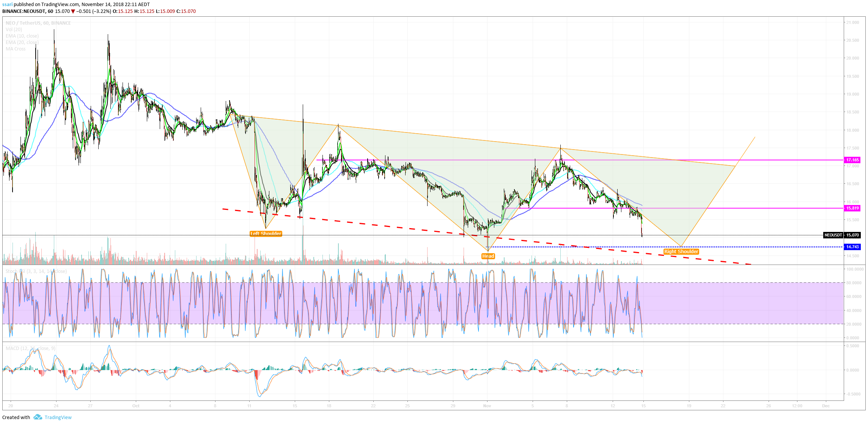Click the 18.500 price axis label
868x424 pixels.
[852, 112]
